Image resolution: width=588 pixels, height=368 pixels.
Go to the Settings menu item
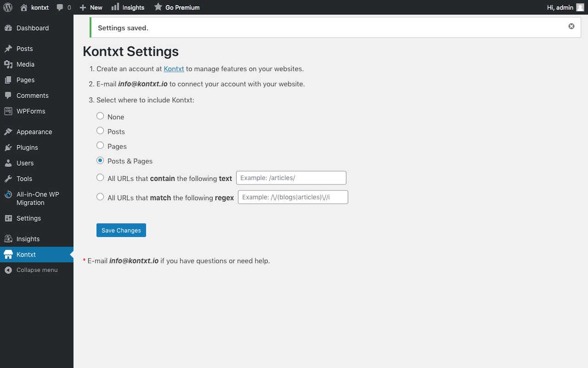28,218
